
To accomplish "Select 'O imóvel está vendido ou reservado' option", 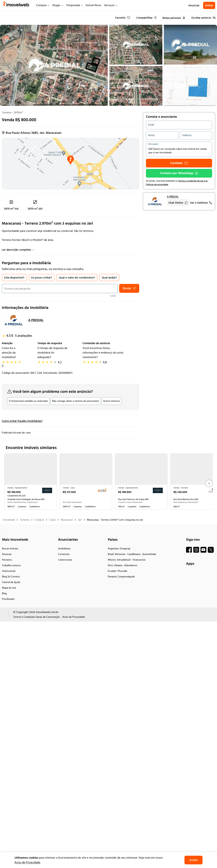I will (28, 401).
